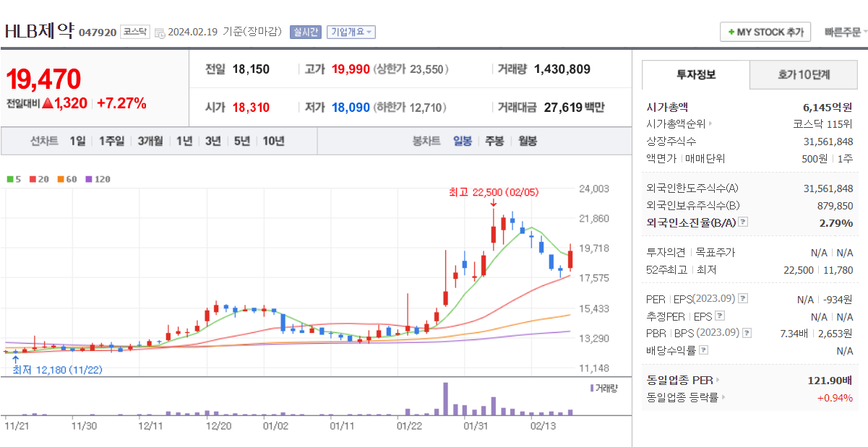Select the 1년 line chart period
The height and width of the screenshot is (447, 868).
pyautogui.click(x=184, y=142)
